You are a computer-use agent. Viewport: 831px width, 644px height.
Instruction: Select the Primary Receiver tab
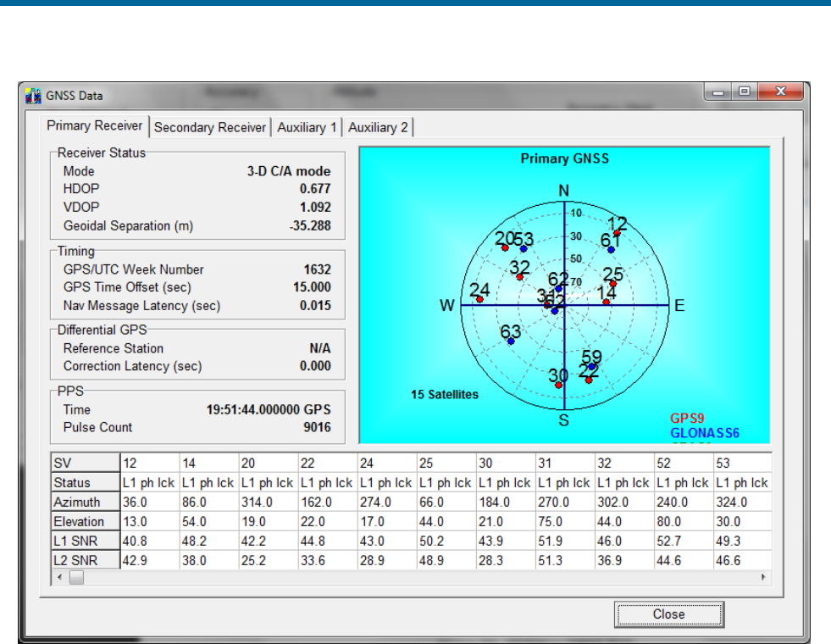tap(95, 125)
